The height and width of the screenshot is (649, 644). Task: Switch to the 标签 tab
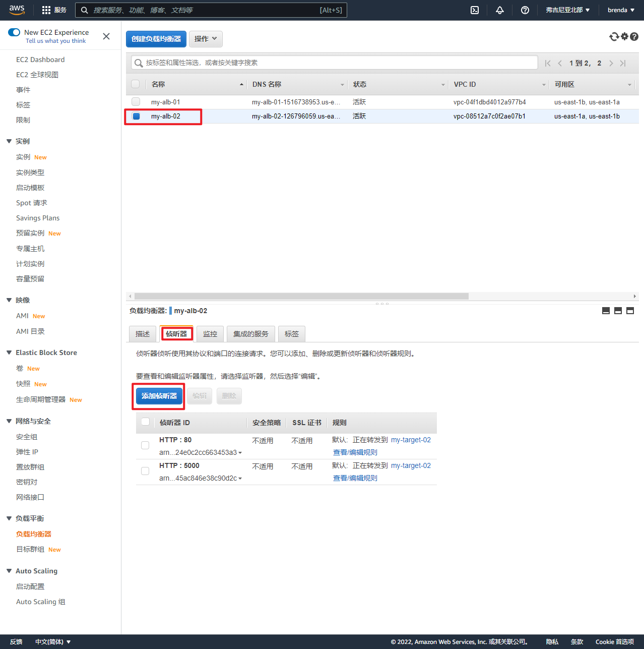point(292,334)
